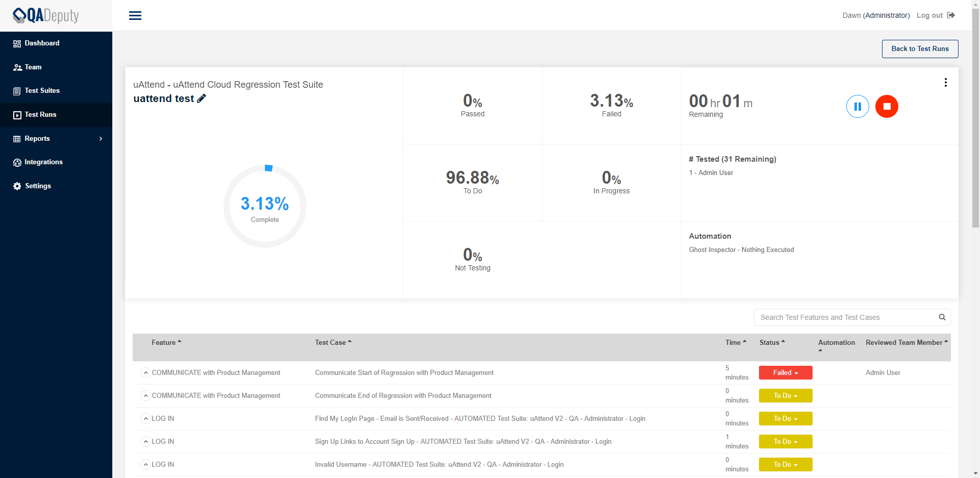This screenshot has width=980, height=478.
Task: Click the 0% Passed stat
Action: [x=473, y=105]
